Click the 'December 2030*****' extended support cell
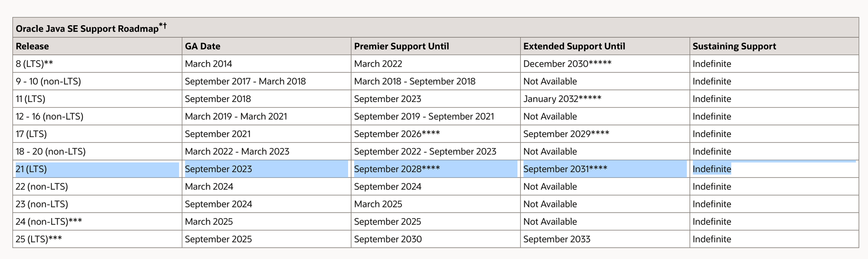The width and height of the screenshot is (868, 259). [605, 64]
